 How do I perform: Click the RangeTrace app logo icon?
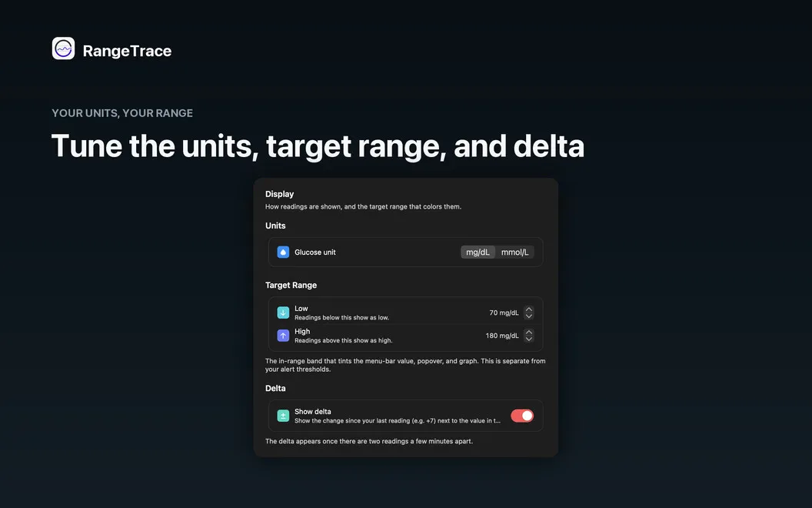coord(63,48)
